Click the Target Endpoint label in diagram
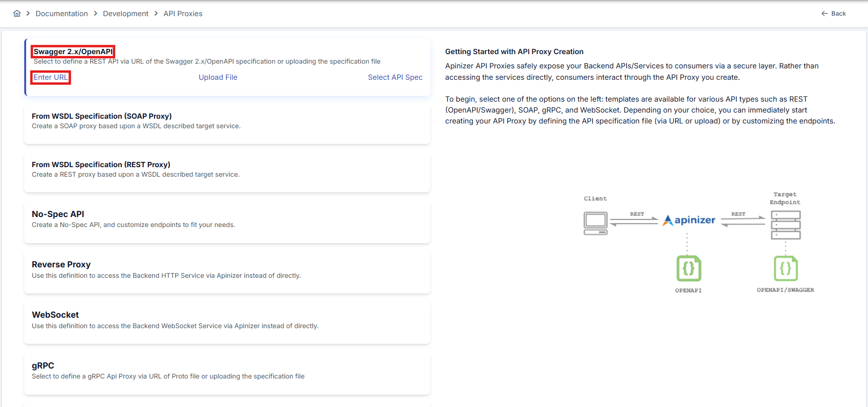The height and width of the screenshot is (407, 868). tap(785, 198)
